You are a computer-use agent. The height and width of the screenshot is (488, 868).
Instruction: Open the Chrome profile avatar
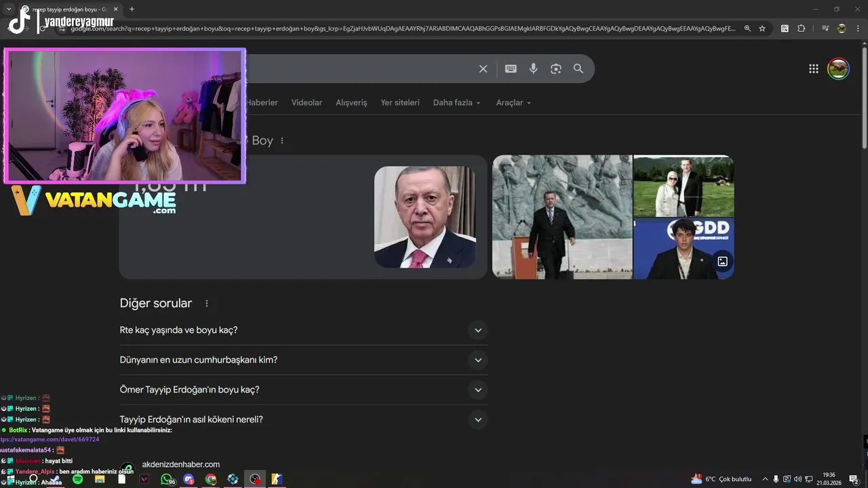coord(842,28)
